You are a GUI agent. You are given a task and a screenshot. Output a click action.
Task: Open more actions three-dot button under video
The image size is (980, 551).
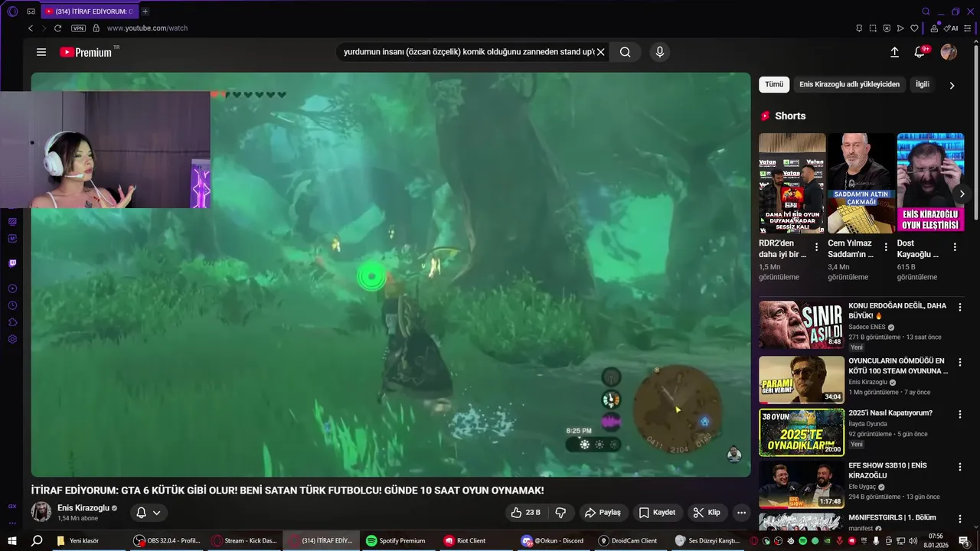741,513
